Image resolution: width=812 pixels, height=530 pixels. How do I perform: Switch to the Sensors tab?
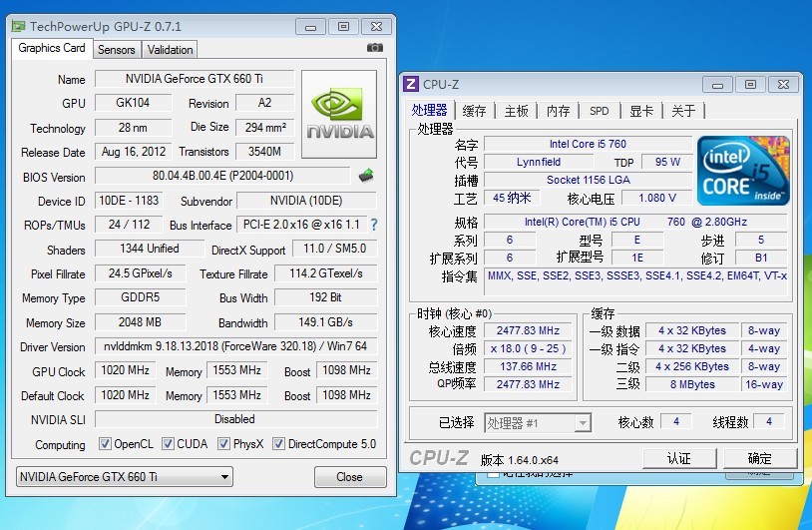coord(117,50)
